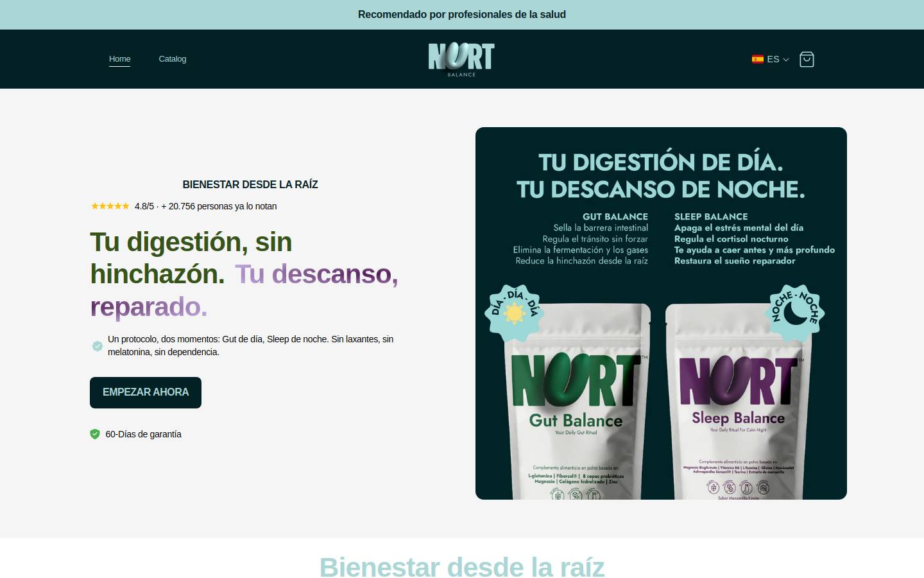Viewport: 924px width, 578px height.
Task: Click the 'GUT BALANCE' column title
Action: [615, 216]
